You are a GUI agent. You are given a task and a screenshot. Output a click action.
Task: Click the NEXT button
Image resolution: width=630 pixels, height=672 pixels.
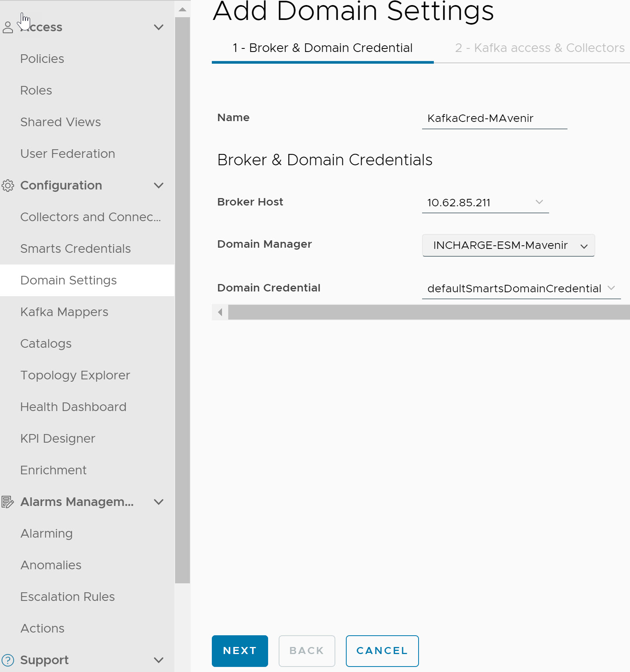click(240, 651)
